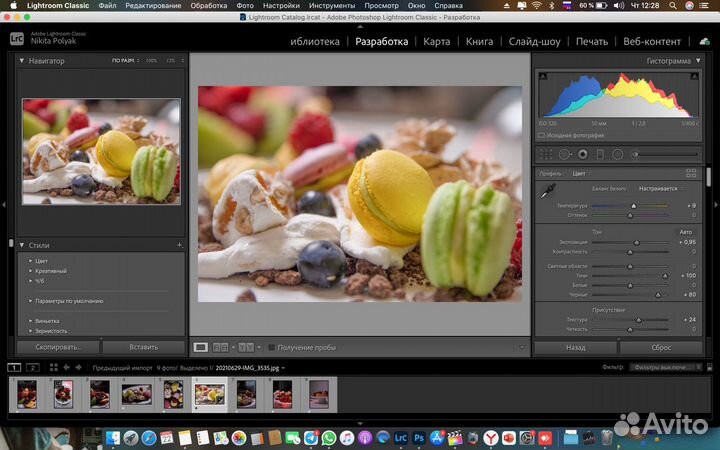Click the Вставить settings button

coord(144,347)
